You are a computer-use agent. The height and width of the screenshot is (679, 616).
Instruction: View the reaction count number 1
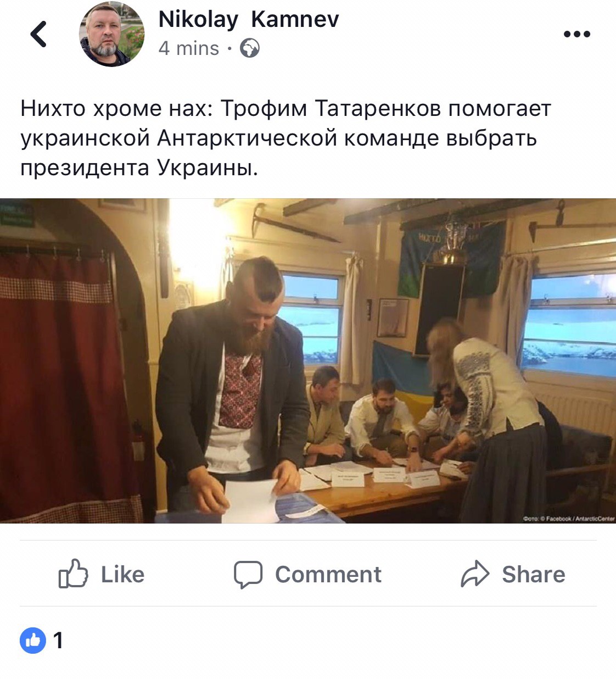(x=58, y=641)
